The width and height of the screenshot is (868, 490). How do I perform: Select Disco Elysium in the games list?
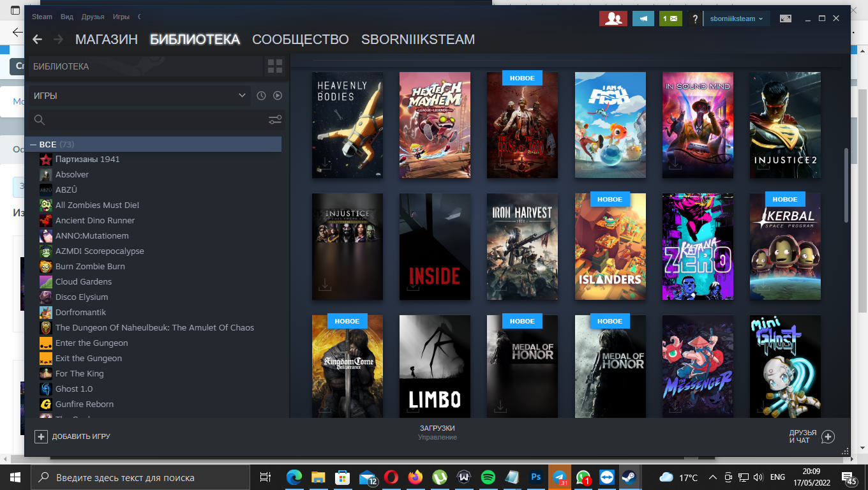click(82, 297)
